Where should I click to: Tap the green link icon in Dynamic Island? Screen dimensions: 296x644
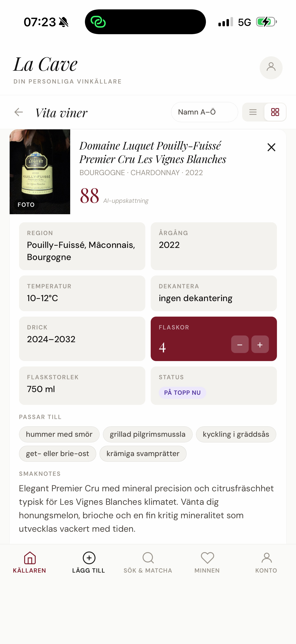[98, 22]
